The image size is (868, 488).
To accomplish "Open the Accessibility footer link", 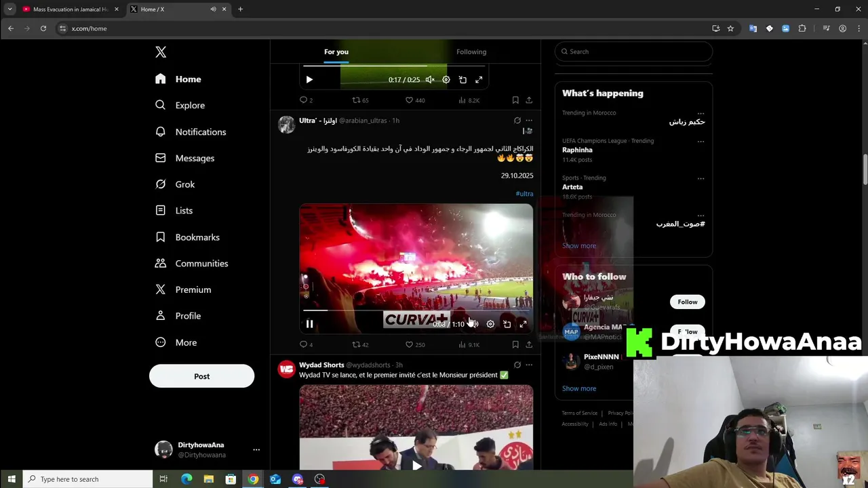I will (575, 424).
